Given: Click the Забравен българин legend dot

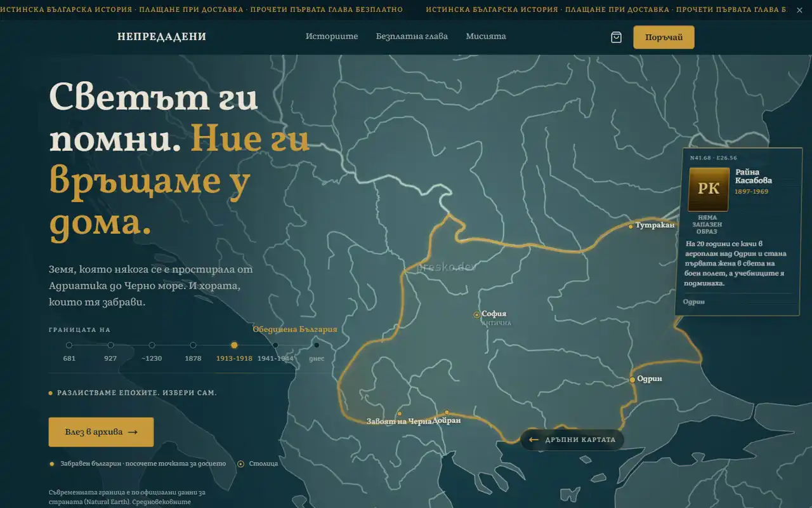Looking at the screenshot, I should (x=51, y=464).
